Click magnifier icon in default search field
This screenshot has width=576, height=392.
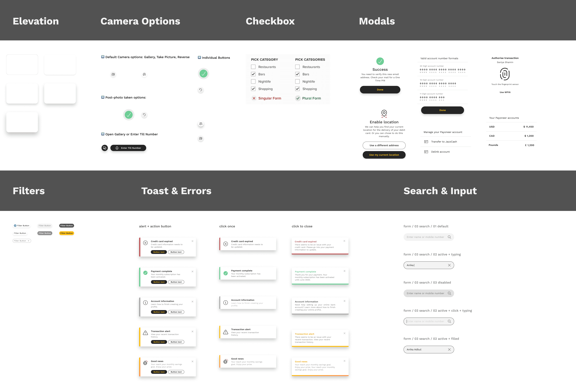click(x=449, y=237)
